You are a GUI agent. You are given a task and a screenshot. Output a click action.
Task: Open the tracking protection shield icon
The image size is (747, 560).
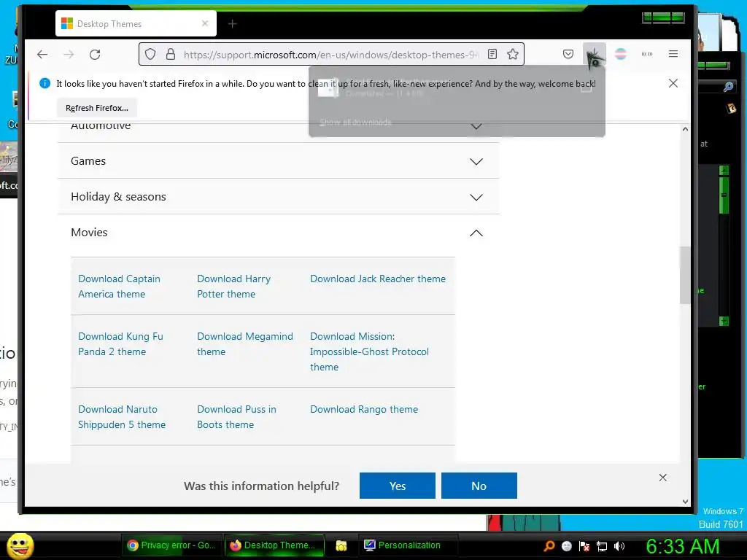[150, 54]
